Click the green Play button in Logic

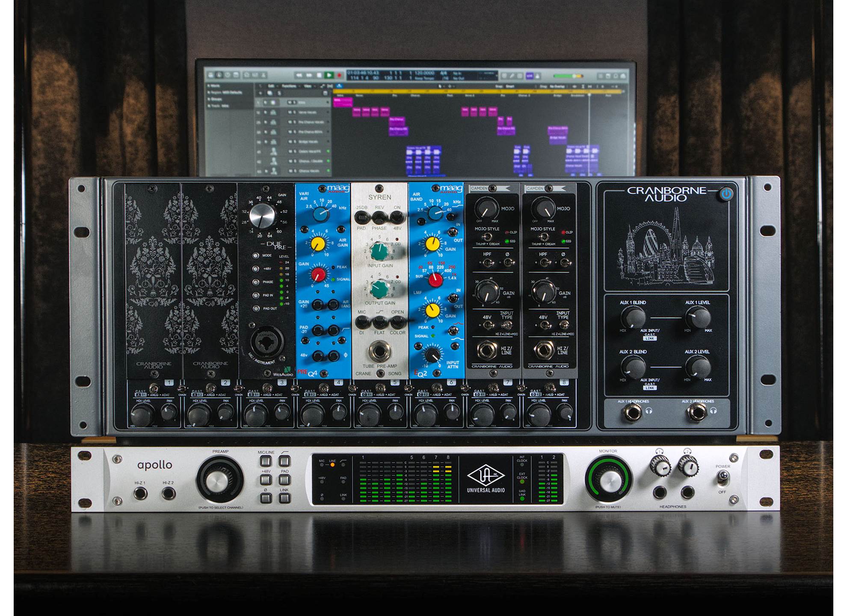329,75
